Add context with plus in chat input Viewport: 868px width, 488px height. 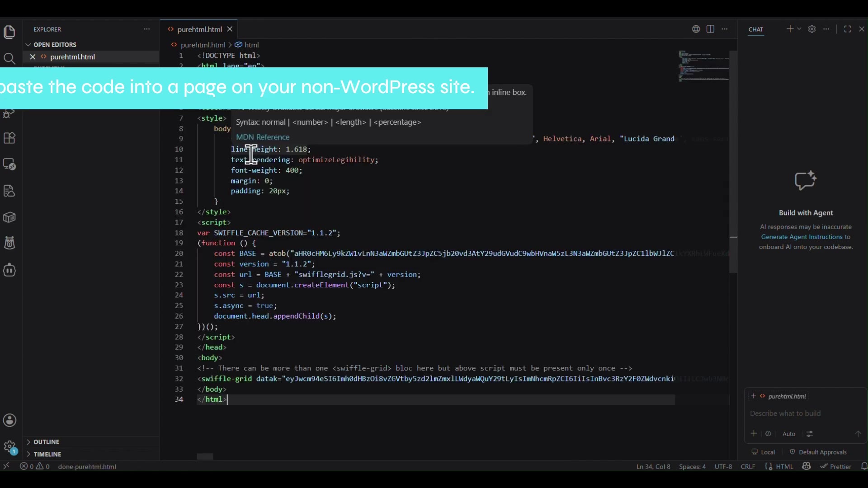point(754,434)
